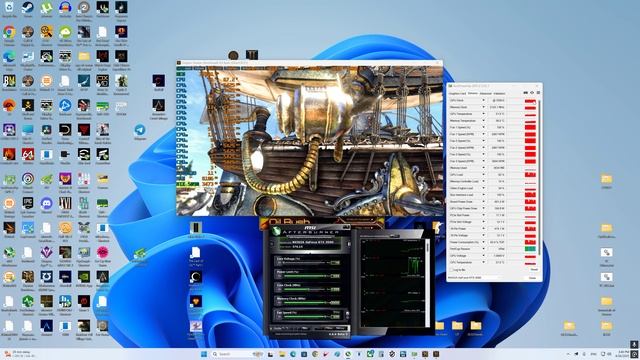Open GPU Temperature sensor dropdown arrow

(x=484, y=114)
